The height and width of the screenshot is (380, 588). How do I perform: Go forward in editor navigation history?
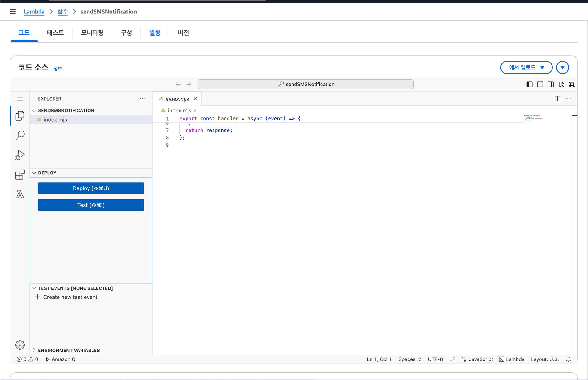(189, 84)
